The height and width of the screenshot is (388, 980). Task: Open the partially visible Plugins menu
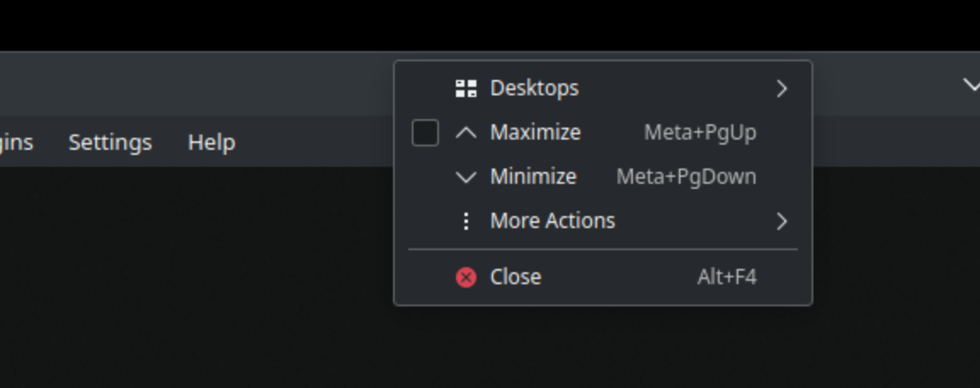pyautogui.click(x=16, y=142)
